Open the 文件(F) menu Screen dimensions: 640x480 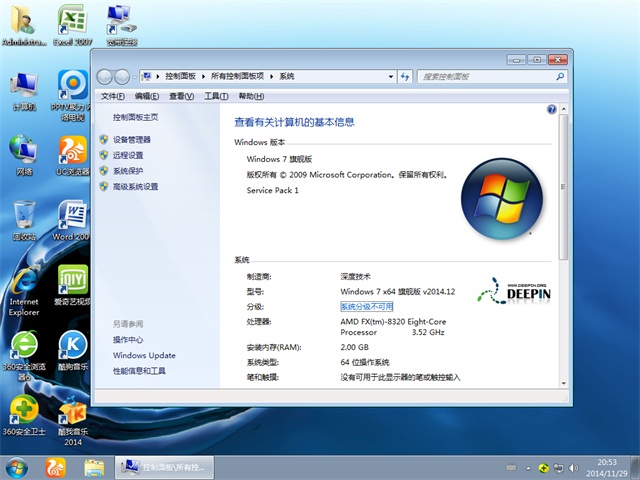point(113,96)
